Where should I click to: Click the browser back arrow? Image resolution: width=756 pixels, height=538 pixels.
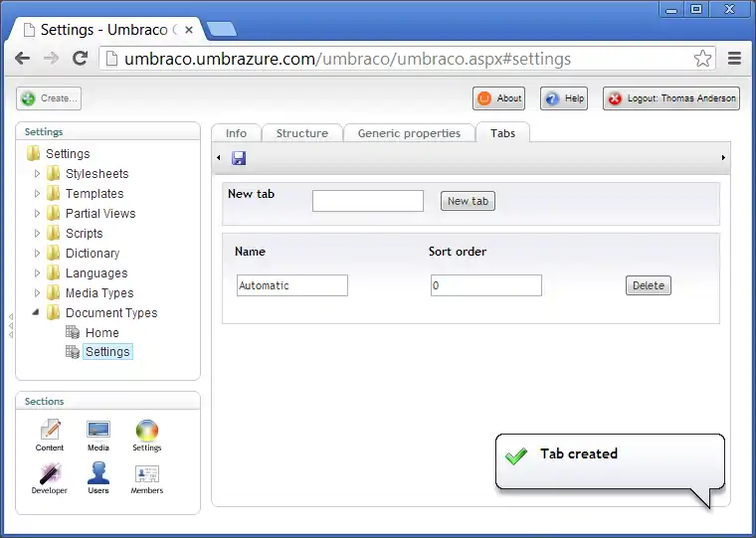pos(22,59)
